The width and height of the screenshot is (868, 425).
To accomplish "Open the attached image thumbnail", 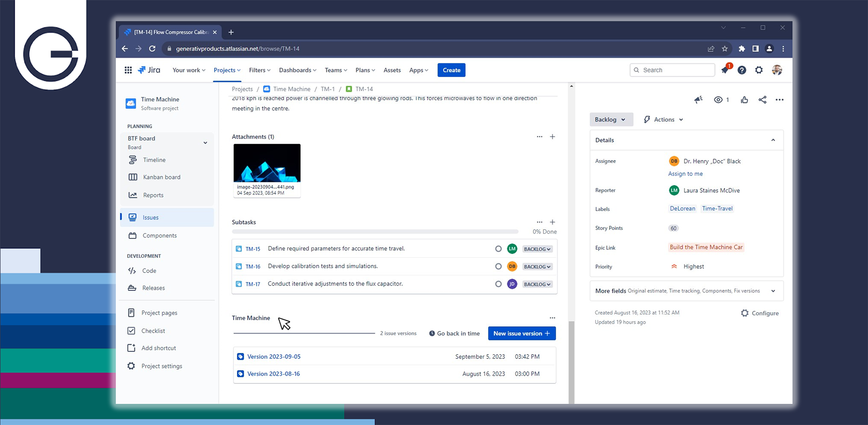I will (267, 163).
